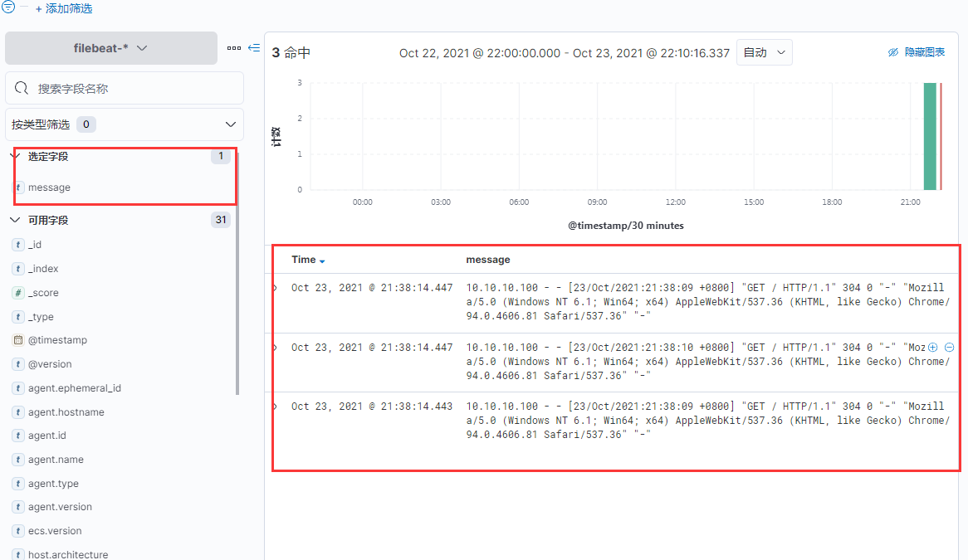The image size is (968, 560).
Task: Select the host.architecture field
Action: 68,554
